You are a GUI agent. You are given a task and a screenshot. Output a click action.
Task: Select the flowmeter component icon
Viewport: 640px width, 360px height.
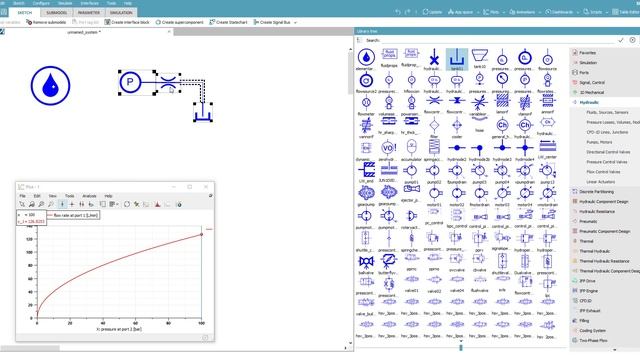click(366, 103)
